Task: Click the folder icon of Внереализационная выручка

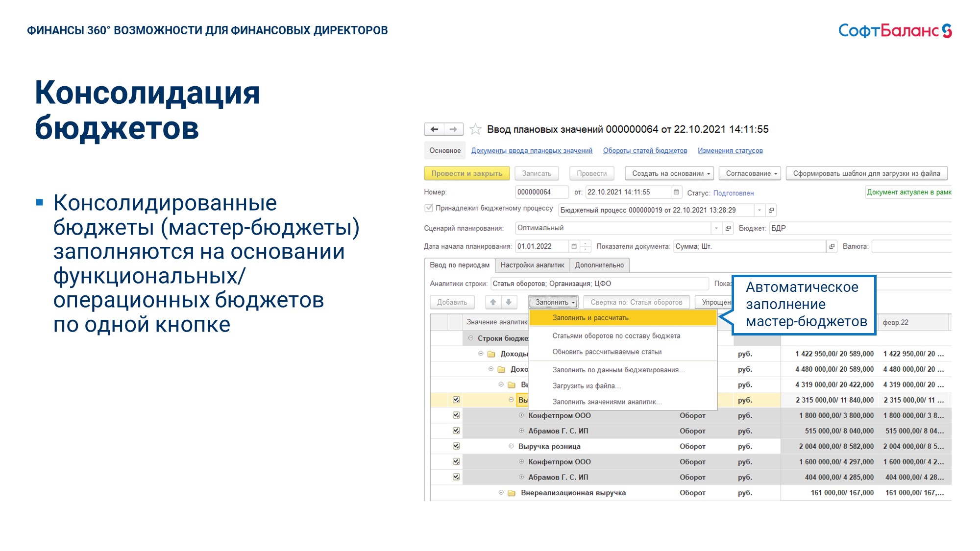Action: click(x=512, y=493)
